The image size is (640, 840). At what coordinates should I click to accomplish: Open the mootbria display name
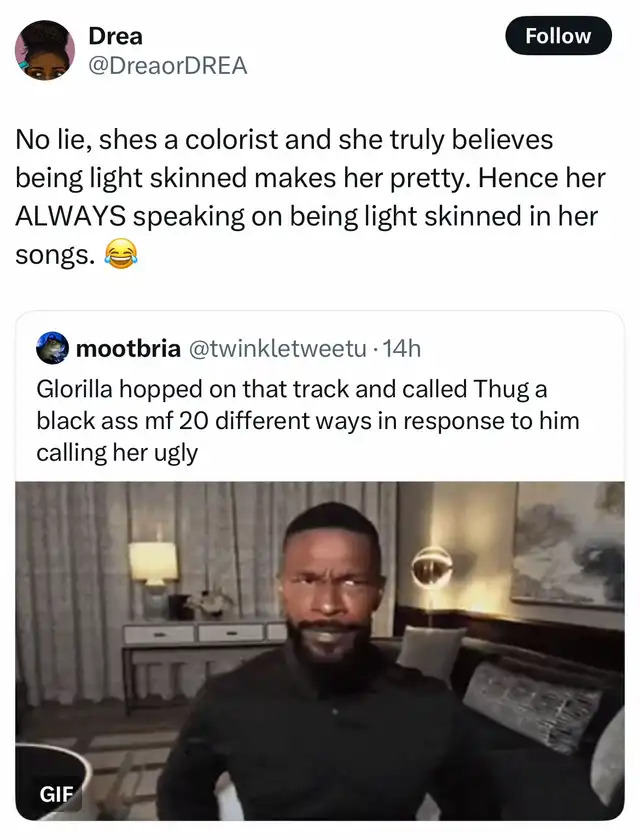pyautogui.click(x=129, y=349)
